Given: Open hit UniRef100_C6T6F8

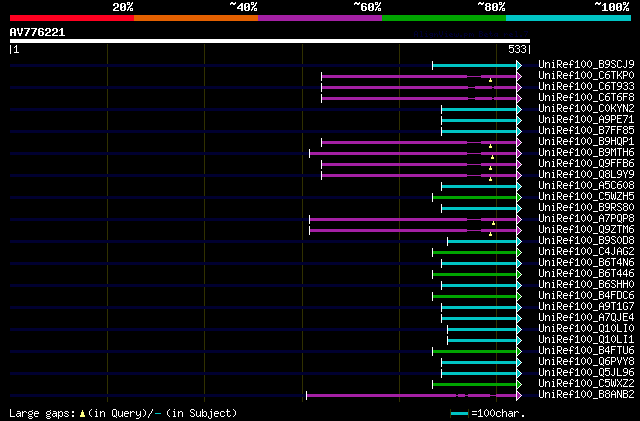Looking at the screenshot, I should (586, 97).
